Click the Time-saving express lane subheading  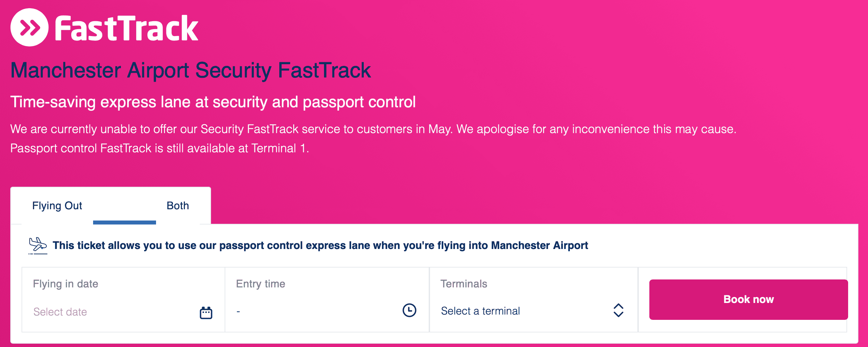click(213, 102)
